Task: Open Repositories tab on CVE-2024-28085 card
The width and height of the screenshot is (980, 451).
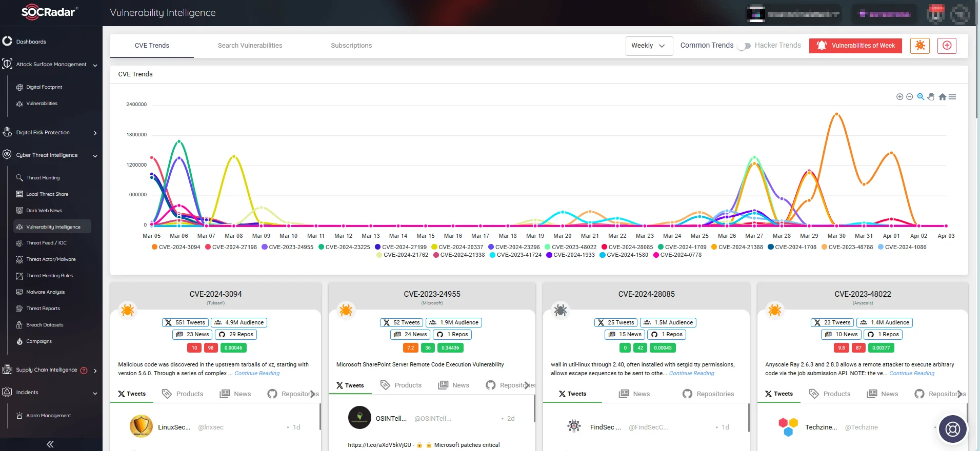Action: click(x=708, y=394)
